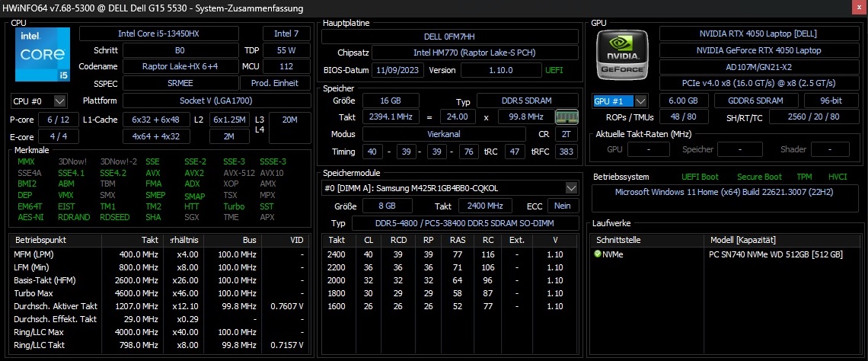Click the Secure Boot indicator
The image size is (868, 361).
(x=758, y=177)
